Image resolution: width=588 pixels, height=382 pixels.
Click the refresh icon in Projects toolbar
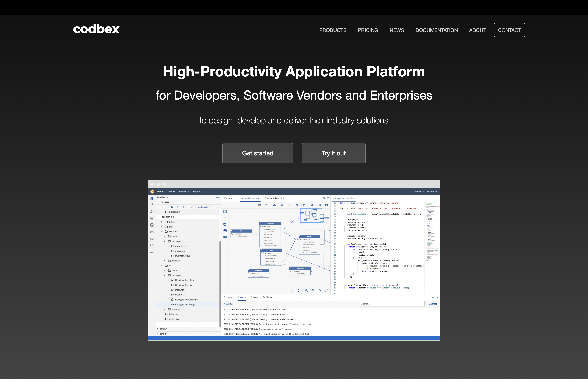click(x=184, y=207)
